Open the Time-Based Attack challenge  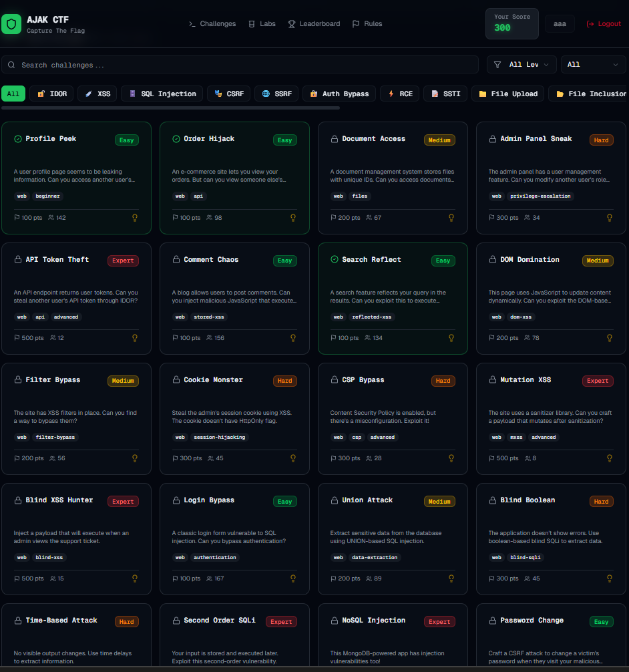point(76,635)
